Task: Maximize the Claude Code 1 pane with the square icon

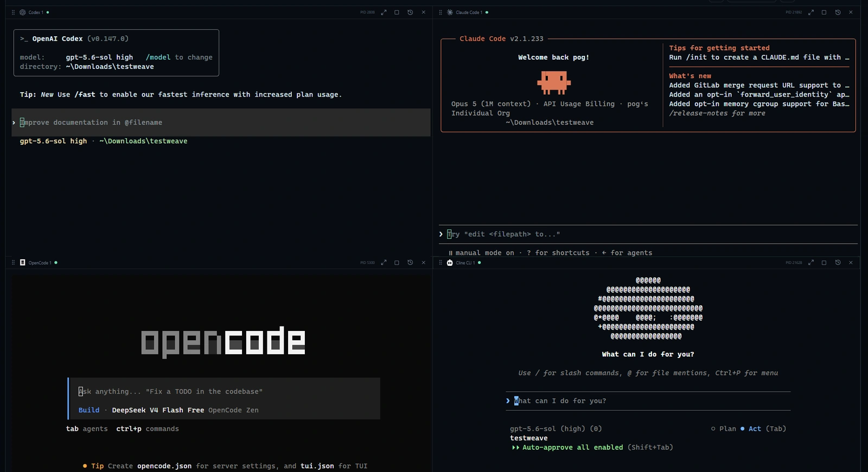Action: click(824, 12)
